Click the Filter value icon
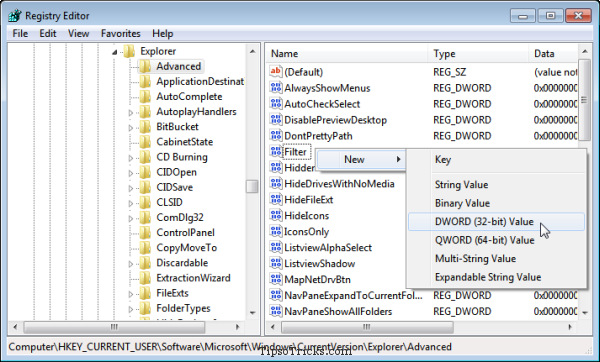The height and width of the screenshot is (362, 600). [276, 152]
